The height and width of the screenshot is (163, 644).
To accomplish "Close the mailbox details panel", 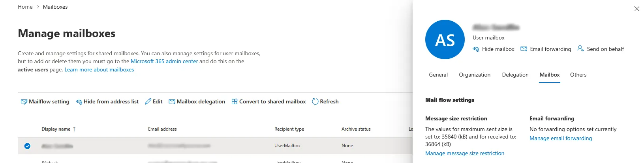I will point(636,9).
